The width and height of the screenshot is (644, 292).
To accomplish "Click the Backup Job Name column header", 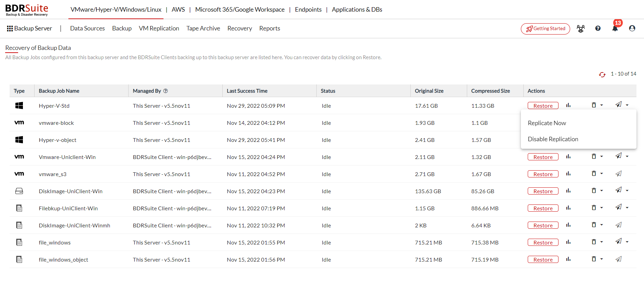I will click(x=59, y=91).
